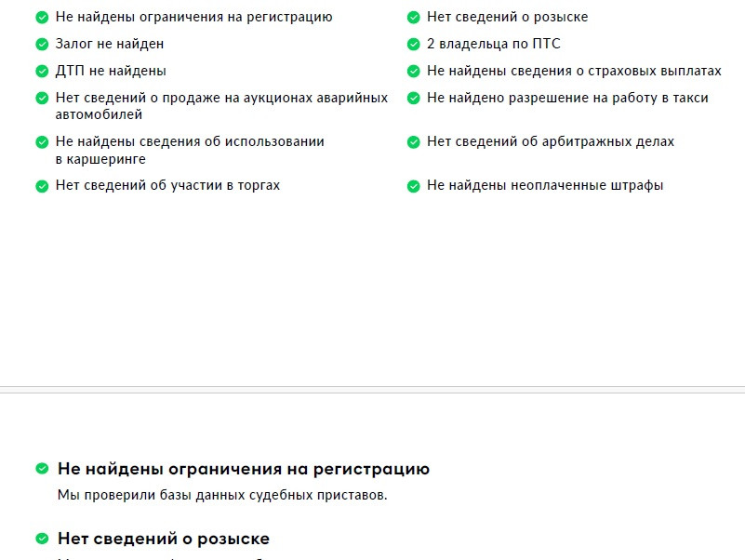Open 'Не найдены ограничения на регистрацию' summary item at top
The image size is (745, 560).
point(193,18)
